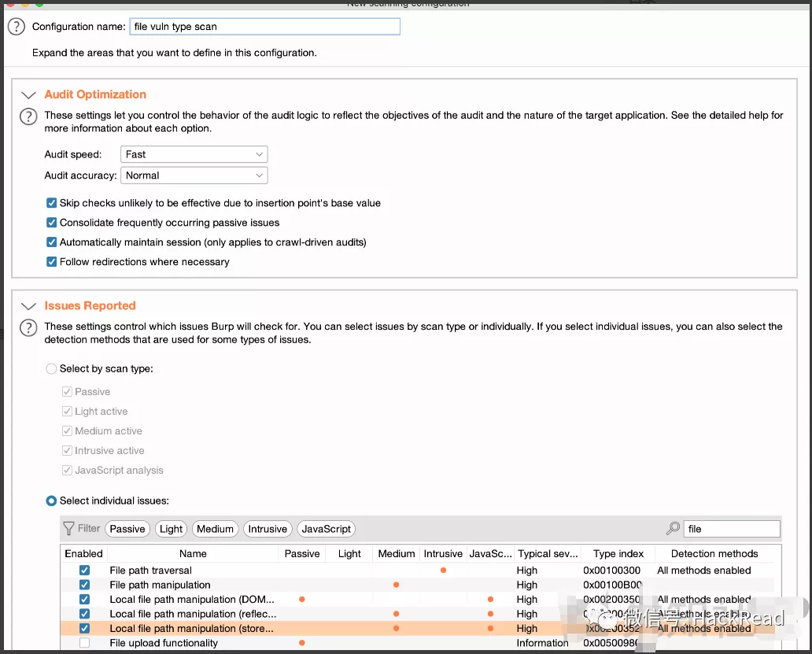
Task: Toggle Skip checks unlikely to be effective
Action: click(51, 203)
